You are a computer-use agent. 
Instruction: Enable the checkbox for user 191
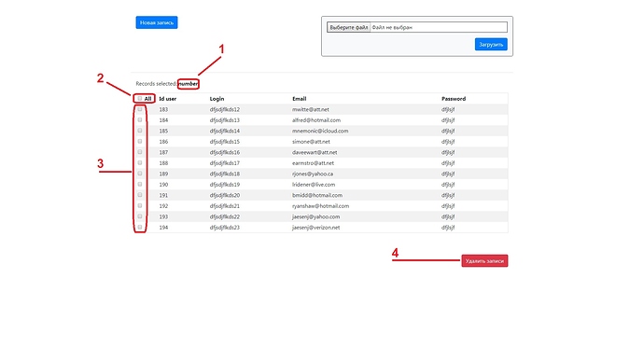coord(140,195)
